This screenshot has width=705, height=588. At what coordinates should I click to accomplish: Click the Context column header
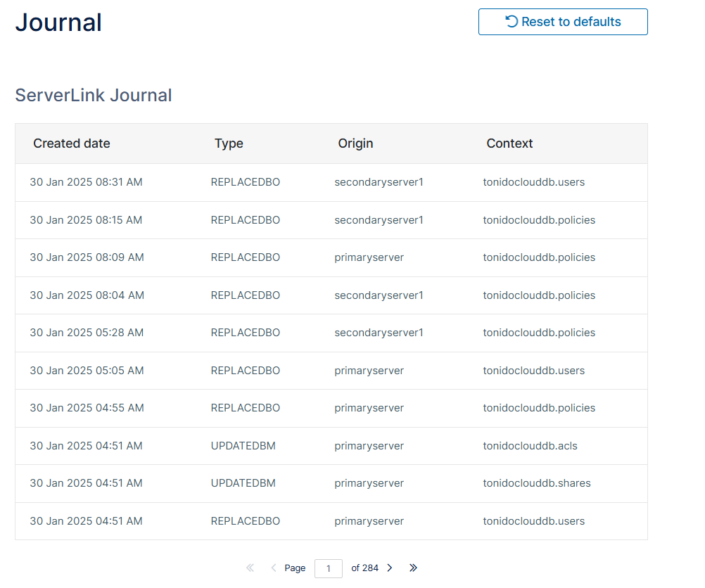pos(509,143)
